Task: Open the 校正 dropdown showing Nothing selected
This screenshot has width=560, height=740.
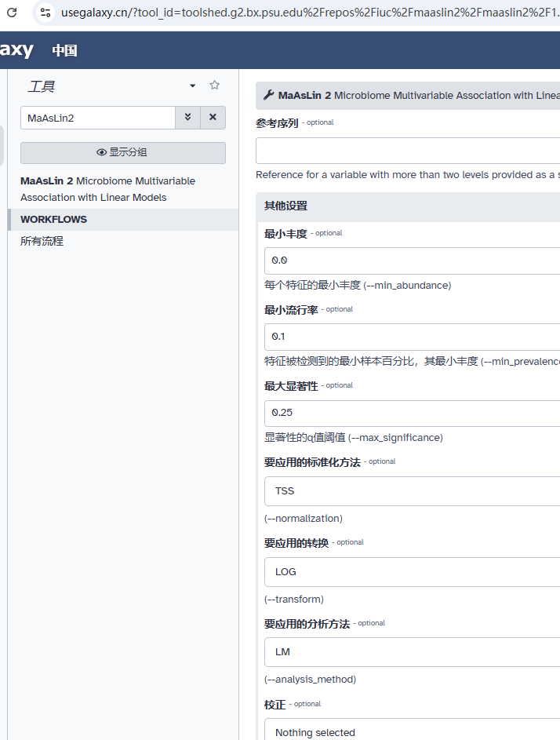Action: [413, 731]
